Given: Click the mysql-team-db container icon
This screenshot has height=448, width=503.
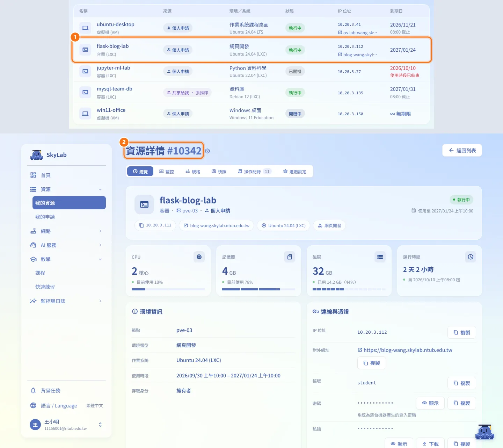Looking at the screenshot, I should click(85, 93).
